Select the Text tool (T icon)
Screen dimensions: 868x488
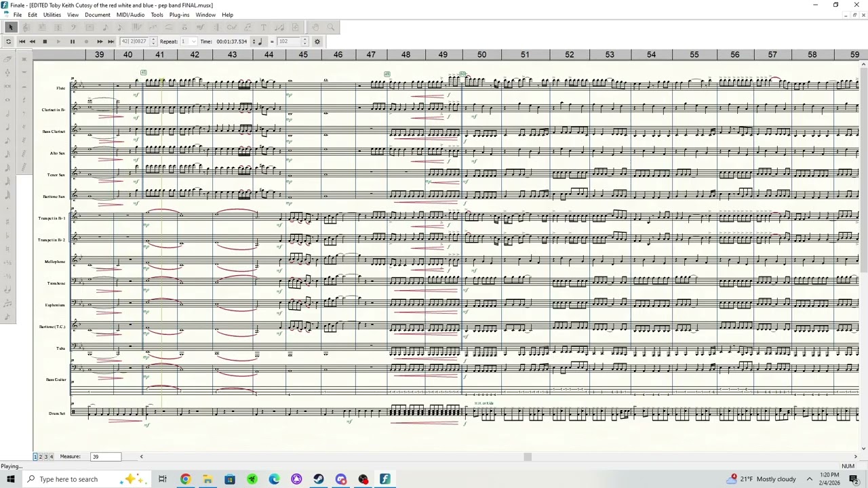point(263,27)
